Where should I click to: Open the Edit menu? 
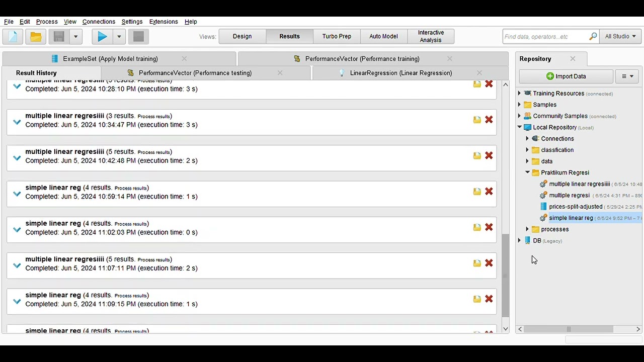[x=25, y=22]
